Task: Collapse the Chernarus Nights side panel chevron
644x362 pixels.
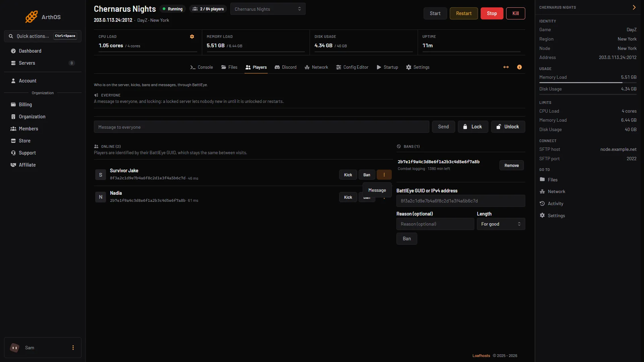Action: 634,7
